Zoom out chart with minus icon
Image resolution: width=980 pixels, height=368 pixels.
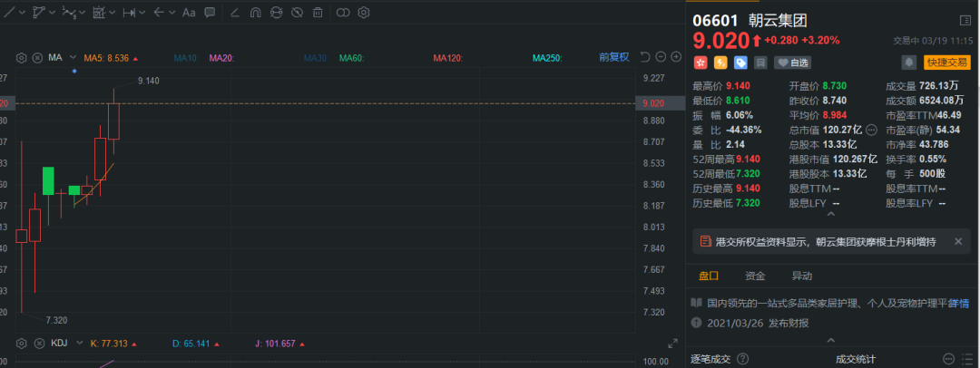661,57
